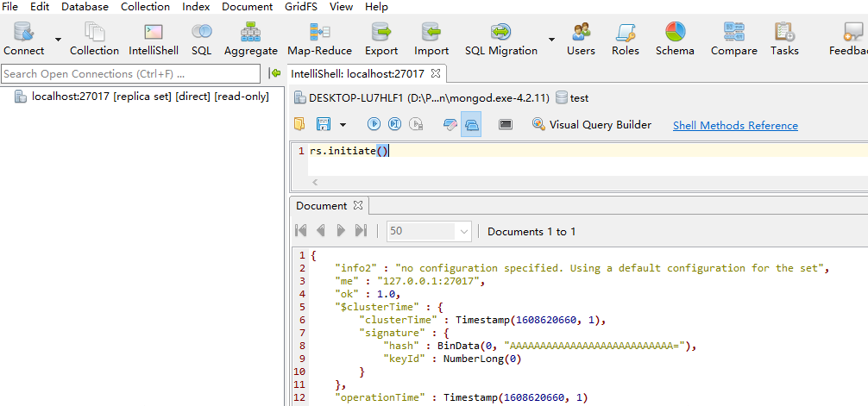Open the Collection menu
The width and height of the screenshot is (868, 406).
[x=145, y=7]
